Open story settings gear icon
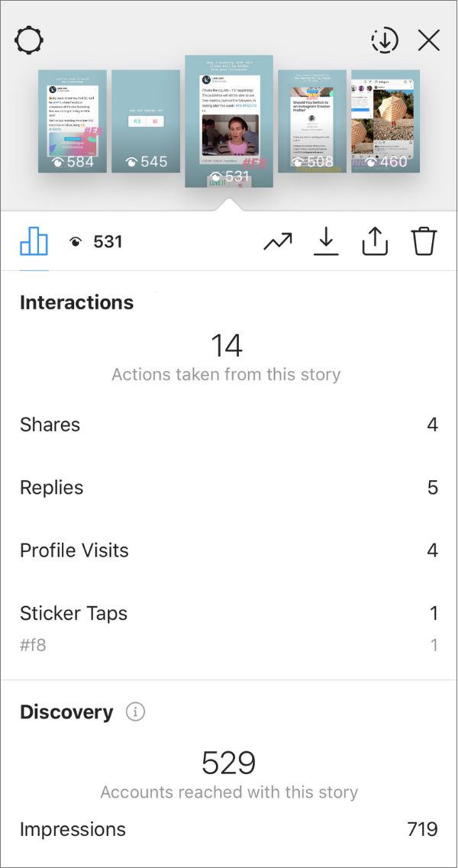458x868 pixels. [x=29, y=40]
